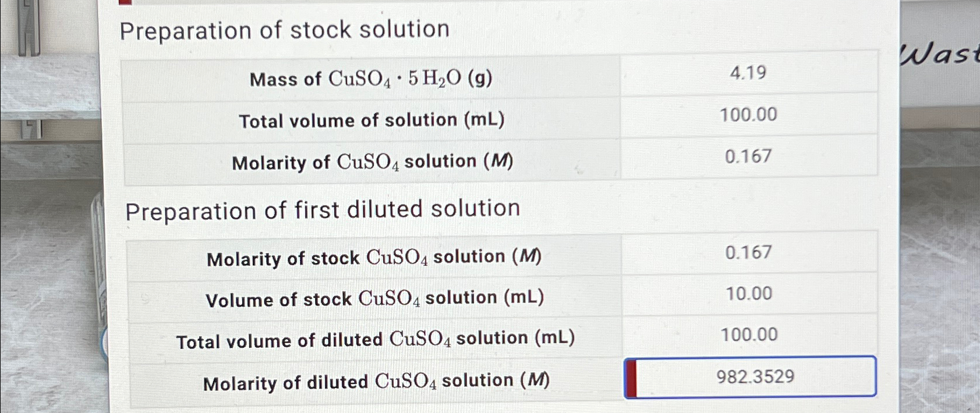Screen dimensions: 980x413
Task: Click the Volume of stock CuSO4 value 10.00
Action: coord(750,294)
